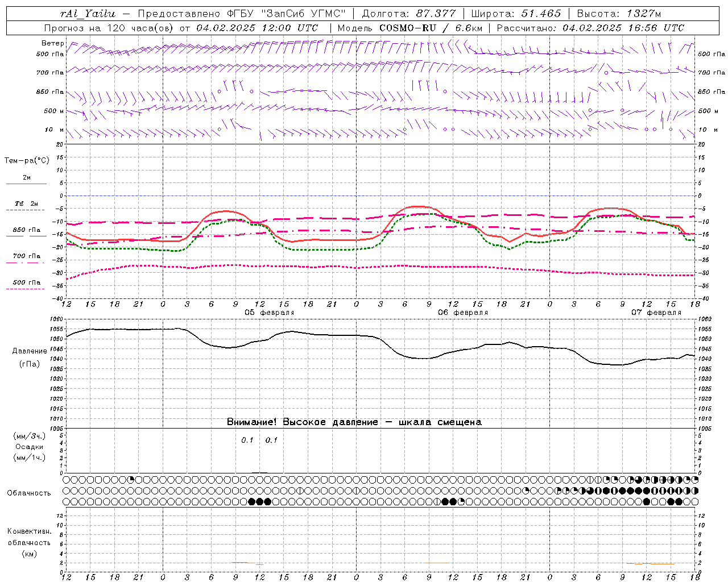The height and width of the screenshot is (582, 728).
Task: Click the Конвективн. convective cloud label
Action: pyautogui.click(x=29, y=531)
